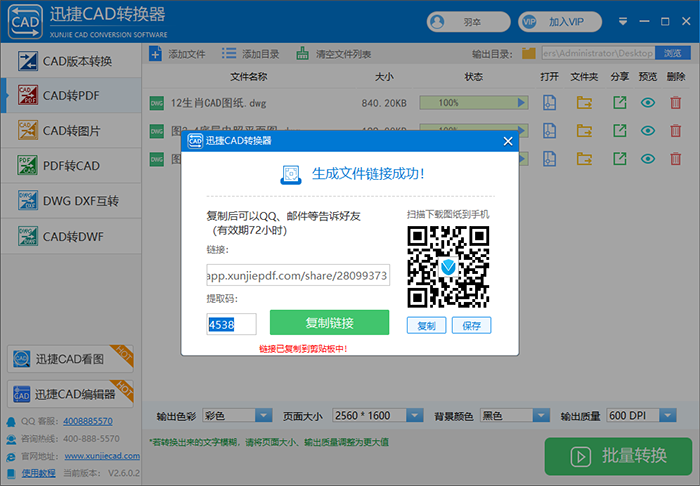Preview 12生肖CAD图纸.dwg with the eye icon
The image size is (700, 486).
[648, 103]
